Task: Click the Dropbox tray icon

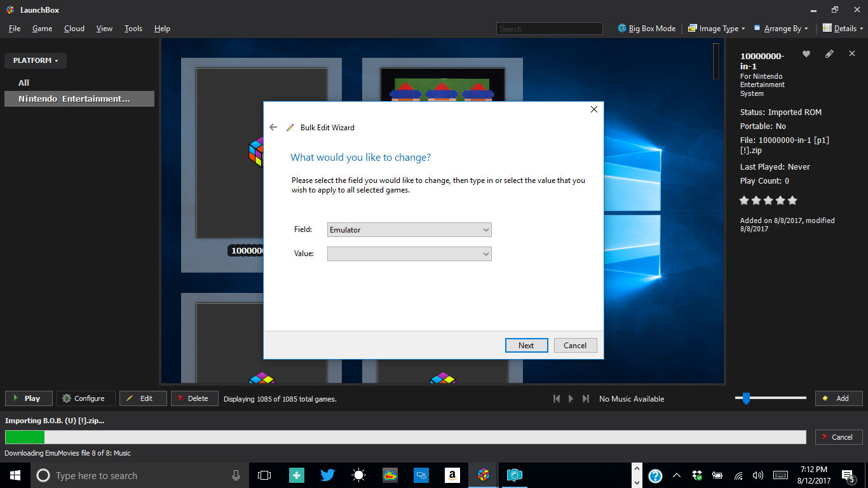Action: [697, 475]
